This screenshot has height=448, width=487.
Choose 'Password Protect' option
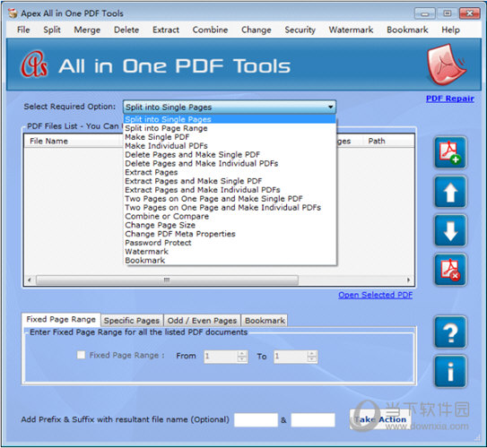tap(230, 243)
